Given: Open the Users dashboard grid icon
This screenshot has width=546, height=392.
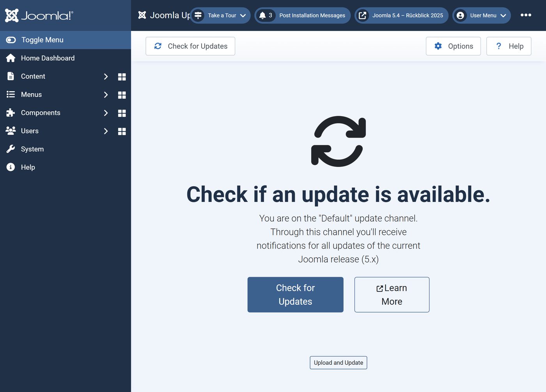Looking at the screenshot, I should click(x=122, y=131).
